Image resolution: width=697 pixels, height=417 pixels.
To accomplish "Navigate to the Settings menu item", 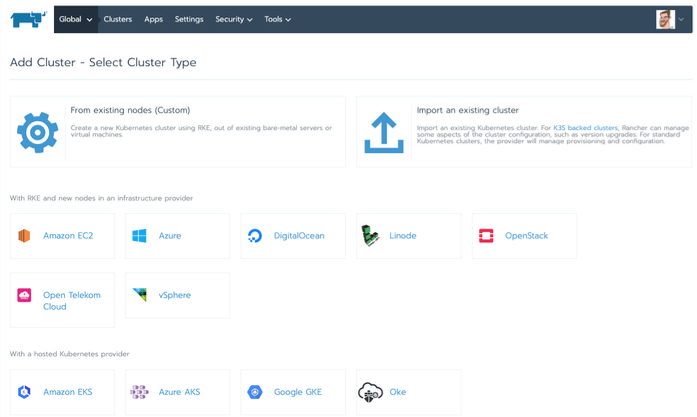I will (189, 19).
